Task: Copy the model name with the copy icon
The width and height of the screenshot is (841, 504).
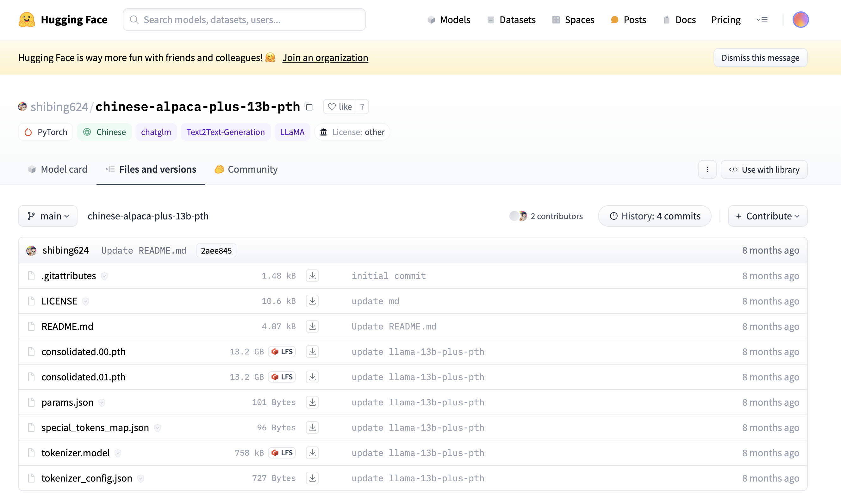Action: point(308,107)
